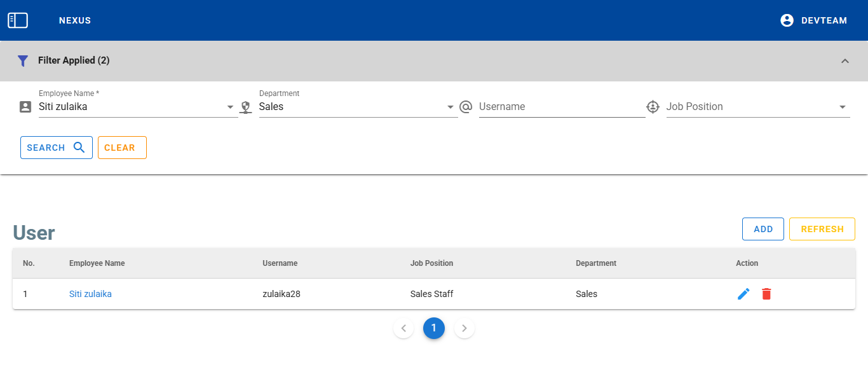Screen dimensions: 868x381
Task: Refresh the user table
Action: tap(822, 229)
